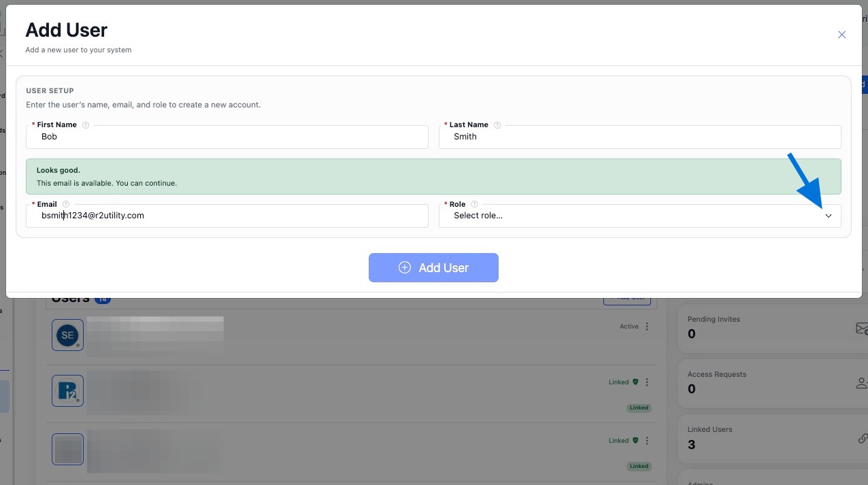
Task: Open three-dot menu for R2 logo user
Action: [647, 382]
